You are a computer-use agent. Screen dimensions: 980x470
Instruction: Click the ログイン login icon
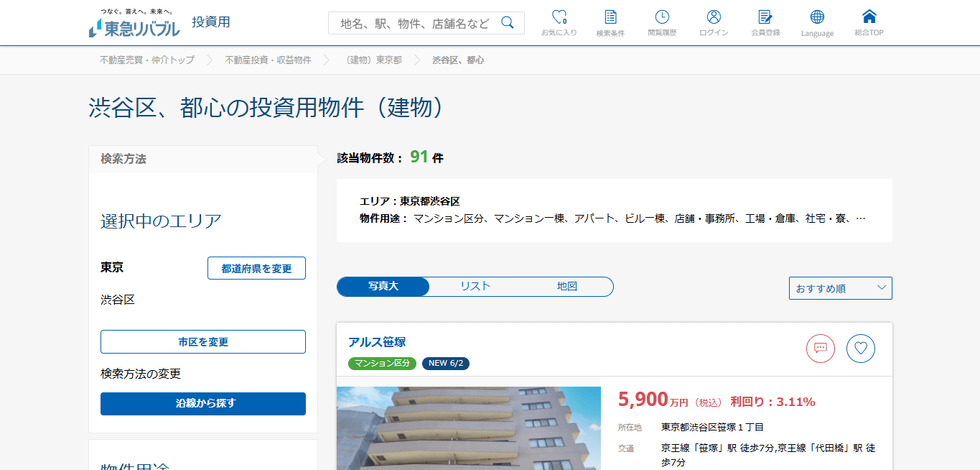pos(713,22)
